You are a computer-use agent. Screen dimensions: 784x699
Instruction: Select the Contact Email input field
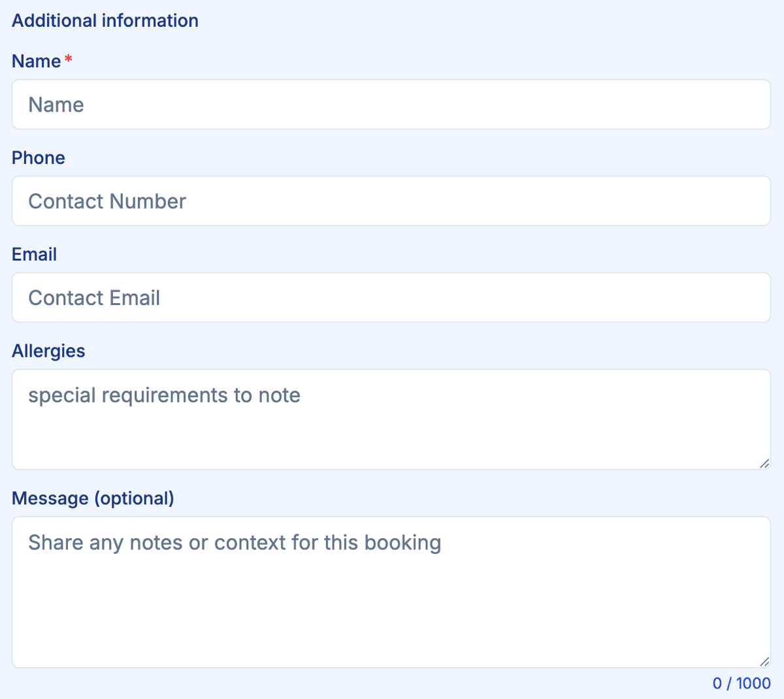pyautogui.click(x=391, y=298)
